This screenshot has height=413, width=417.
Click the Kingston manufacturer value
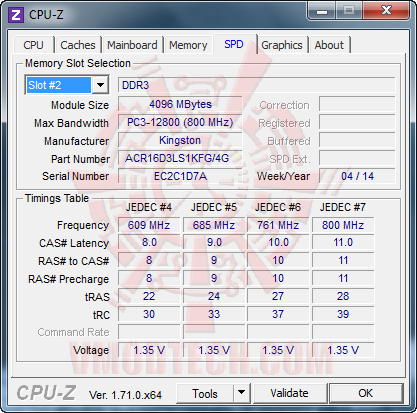180,140
